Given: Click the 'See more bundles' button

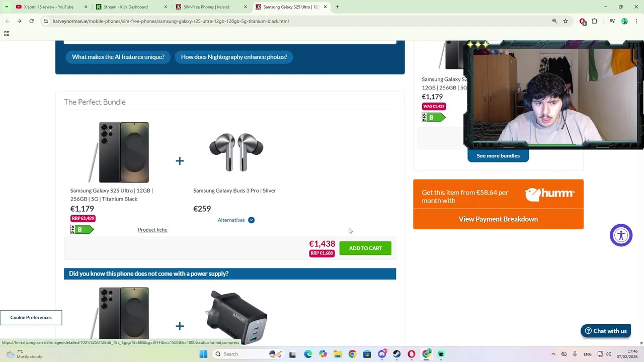Looking at the screenshot, I should coord(498,156).
